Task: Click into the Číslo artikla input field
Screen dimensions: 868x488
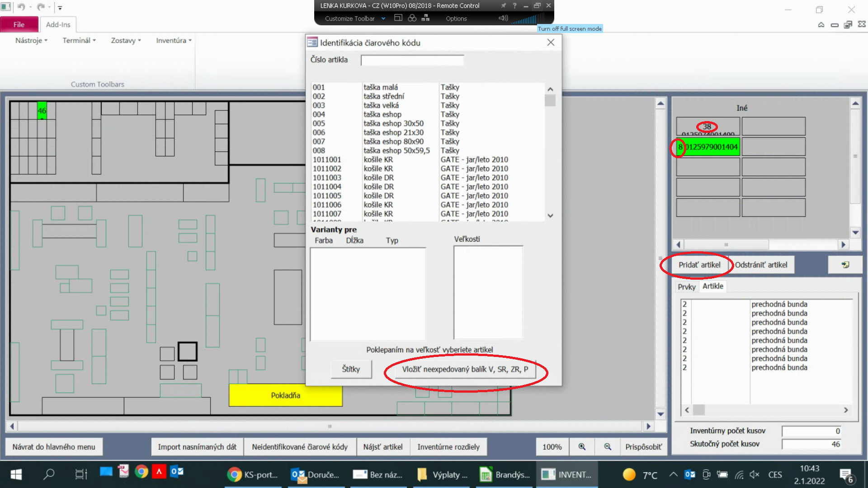Action: pos(412,60)
